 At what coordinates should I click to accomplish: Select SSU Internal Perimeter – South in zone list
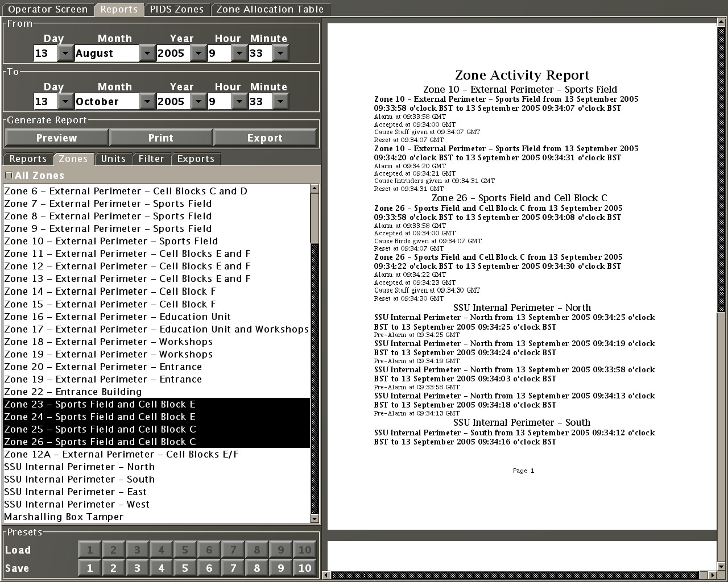click(156, 480)
